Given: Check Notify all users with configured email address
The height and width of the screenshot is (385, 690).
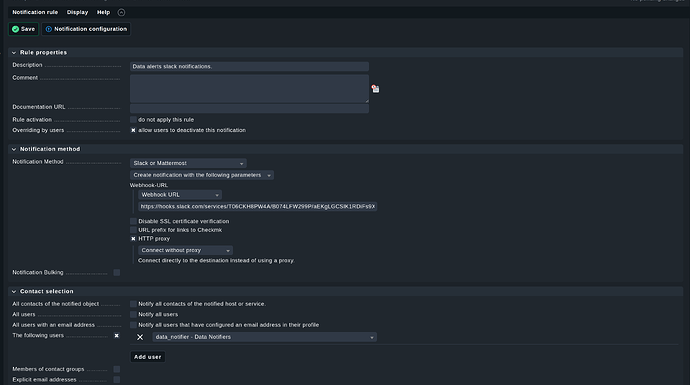Looking at the screenshot, I should click(133, 325).
